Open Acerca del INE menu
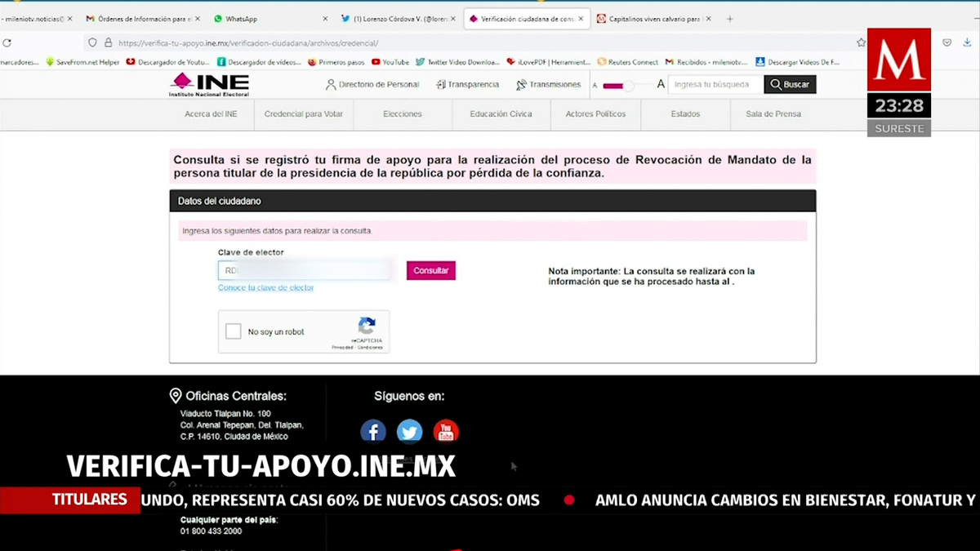Image resolution: width=980 pixels, height=551 pixels. click(x=211, y=114)
